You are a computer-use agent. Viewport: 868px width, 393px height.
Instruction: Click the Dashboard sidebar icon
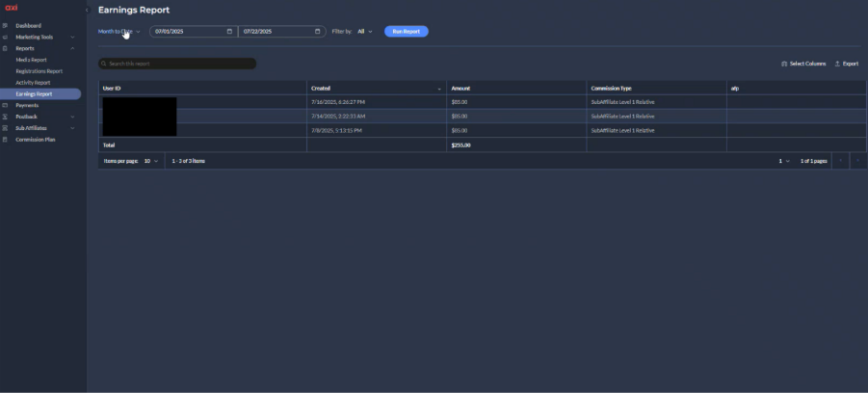point(6,25)
